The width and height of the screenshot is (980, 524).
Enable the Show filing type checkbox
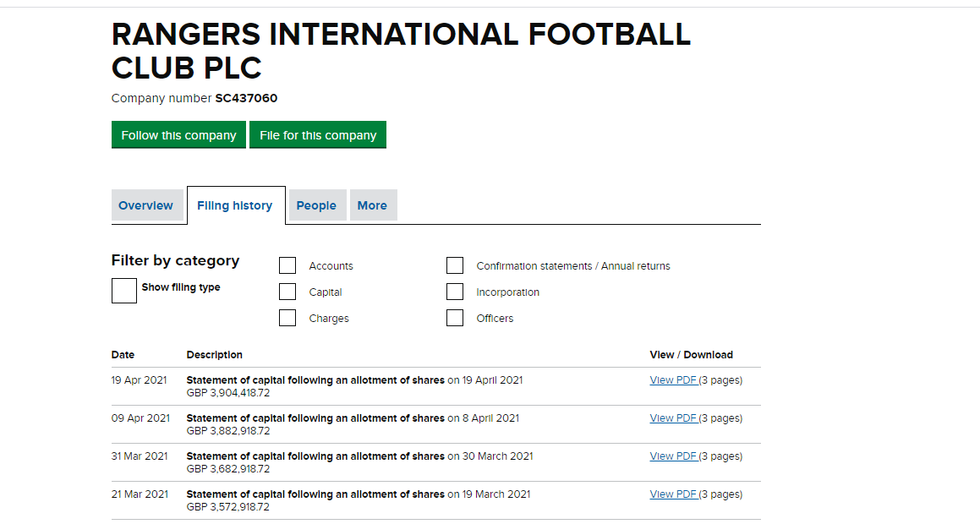pyautogui.click(x=123, y=291)
